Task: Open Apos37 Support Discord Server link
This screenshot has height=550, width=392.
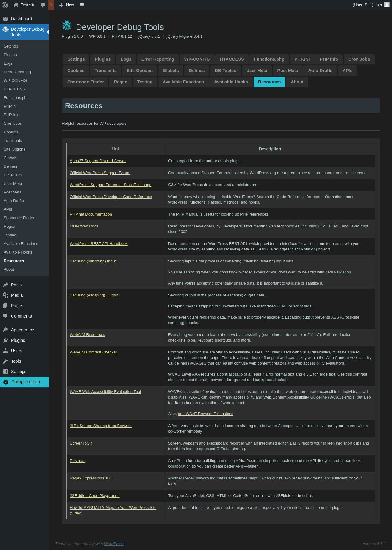Action: point(98,161)
